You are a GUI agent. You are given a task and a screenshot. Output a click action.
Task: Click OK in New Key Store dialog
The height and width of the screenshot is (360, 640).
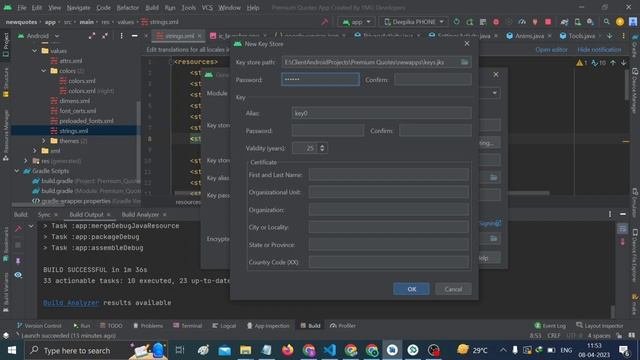tap(411, 289)
